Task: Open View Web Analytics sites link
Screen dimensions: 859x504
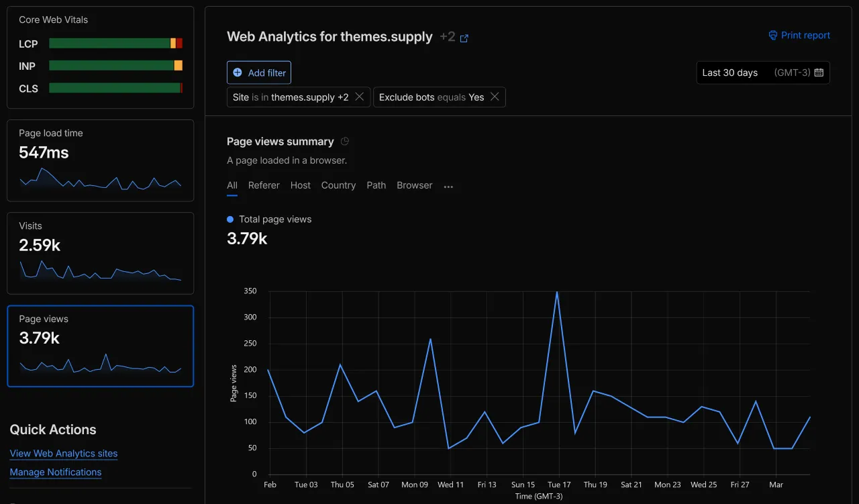Action: pyautogui.click(x=63, y=453)
